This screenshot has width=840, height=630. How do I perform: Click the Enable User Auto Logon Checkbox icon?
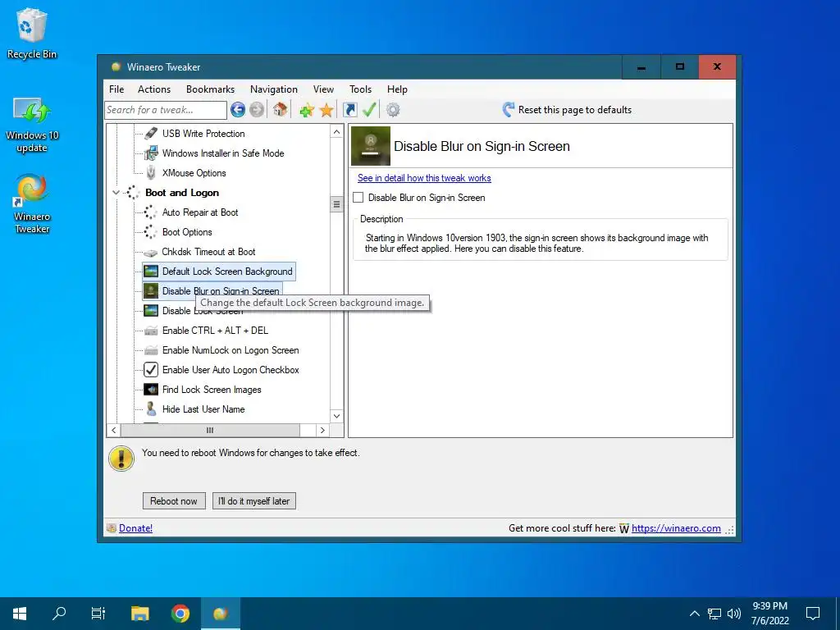[x=151, y=370]
